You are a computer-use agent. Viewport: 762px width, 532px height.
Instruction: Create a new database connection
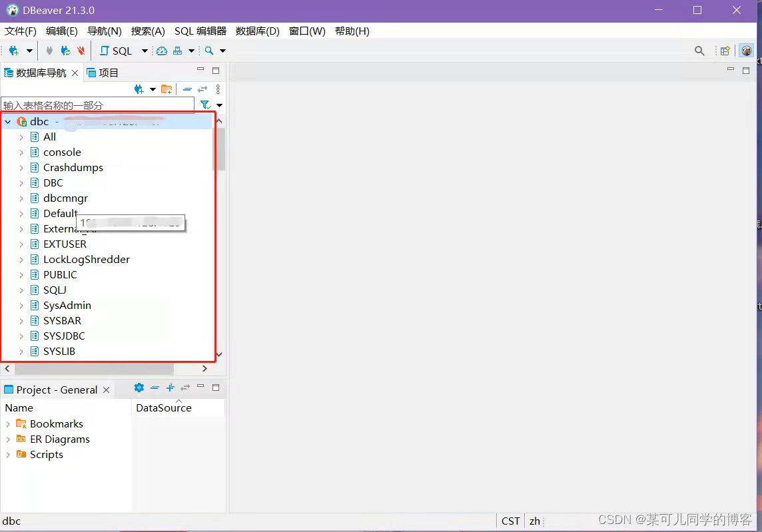click(12, 50)
